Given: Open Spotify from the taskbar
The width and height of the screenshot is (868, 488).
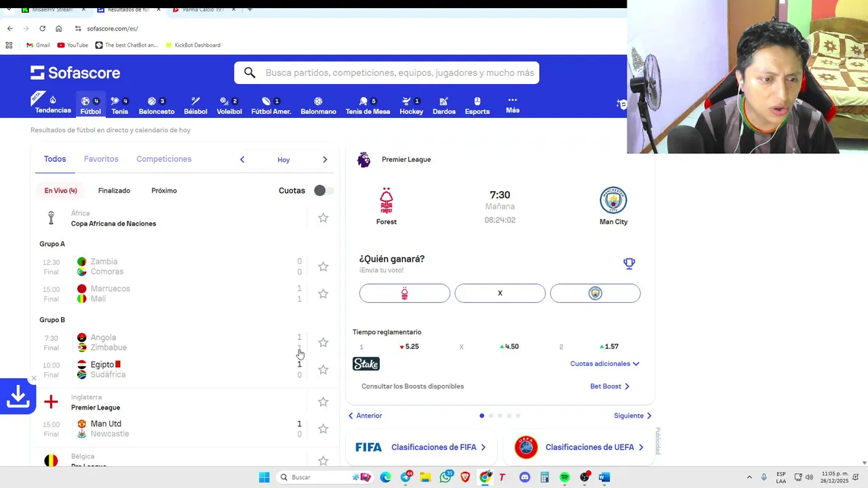Looking at the screenshot, I should tap(564, 477).
